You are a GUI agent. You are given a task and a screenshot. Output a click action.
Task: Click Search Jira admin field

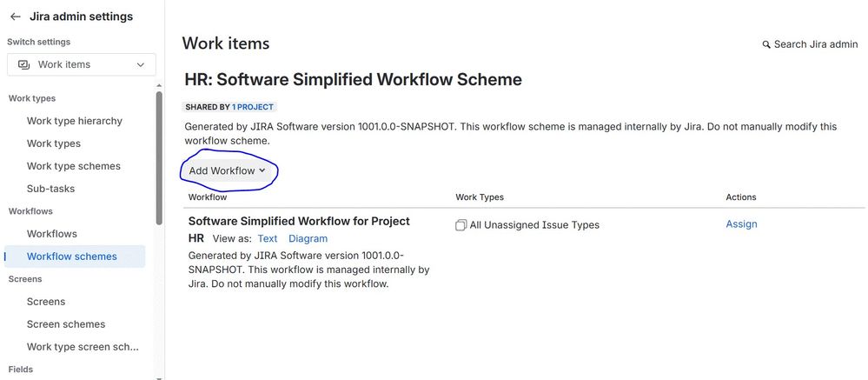click(x=811, y=44)
